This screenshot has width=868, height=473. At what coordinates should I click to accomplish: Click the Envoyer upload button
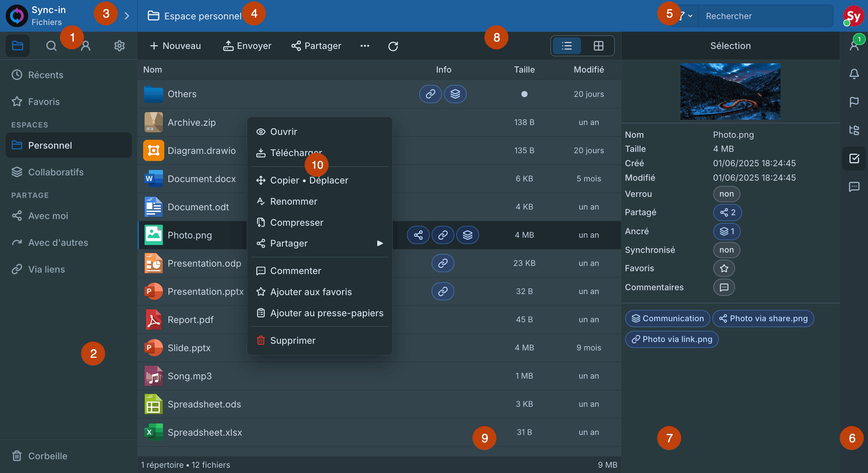point(247,46)
